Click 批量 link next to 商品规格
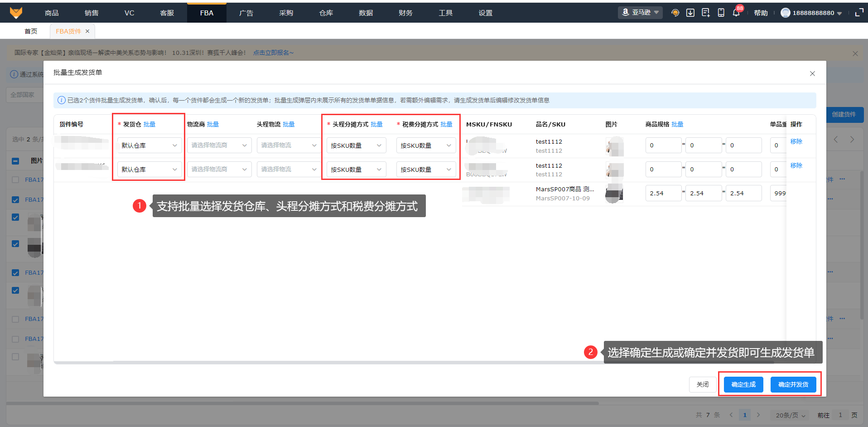Image resolution: width=868 pixels, height=427 pixels. point(677,124)
